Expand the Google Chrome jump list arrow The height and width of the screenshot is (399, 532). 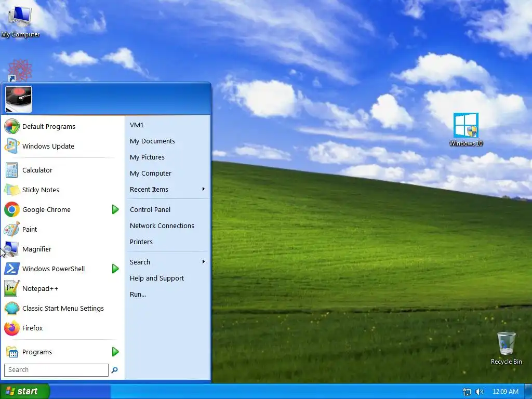pyautogui.click(x=115, y=210)
